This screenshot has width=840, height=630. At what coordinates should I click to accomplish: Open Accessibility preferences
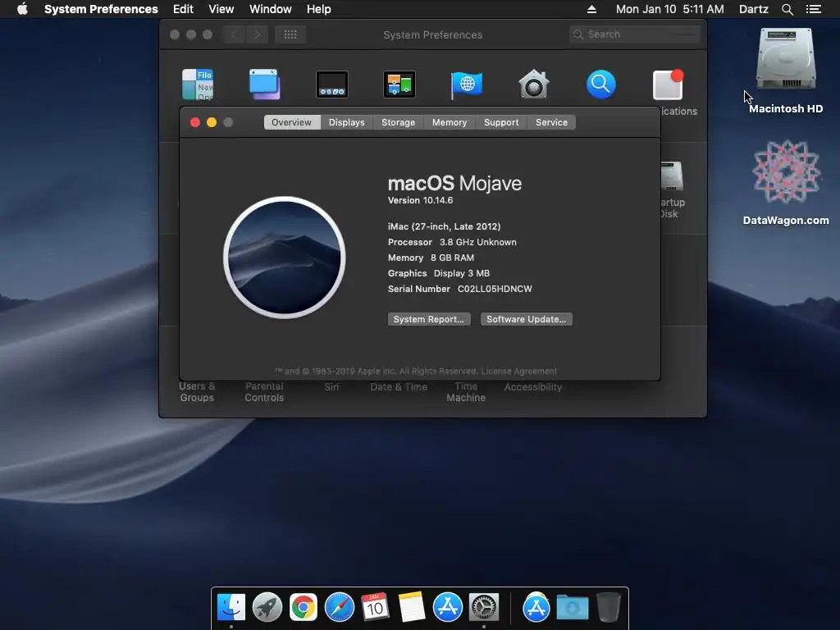[533, 387]
